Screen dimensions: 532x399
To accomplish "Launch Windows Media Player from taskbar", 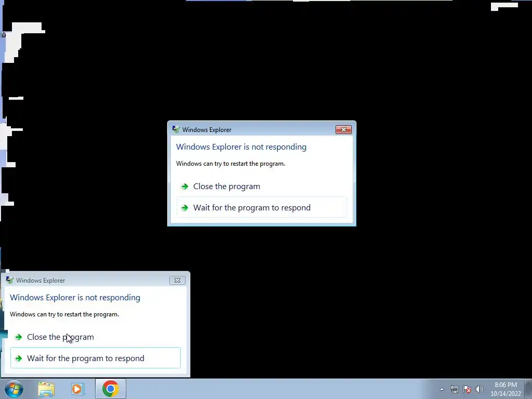I will click(78, 389).
